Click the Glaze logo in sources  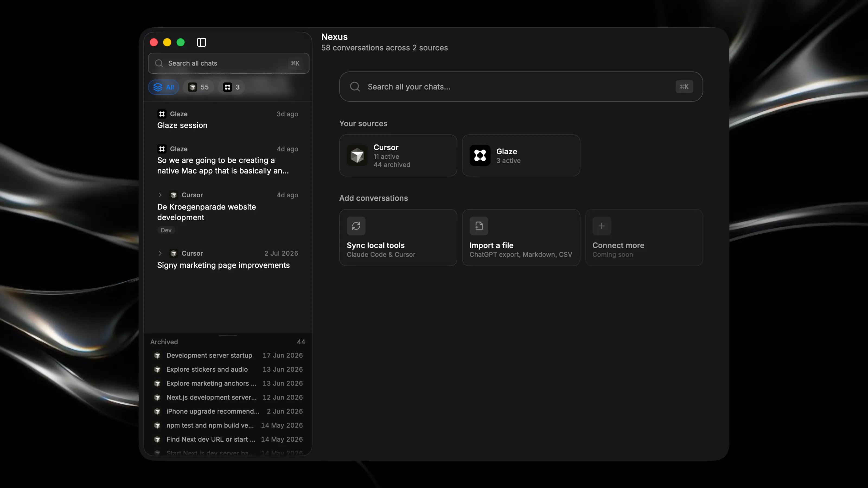click(480, 156)
